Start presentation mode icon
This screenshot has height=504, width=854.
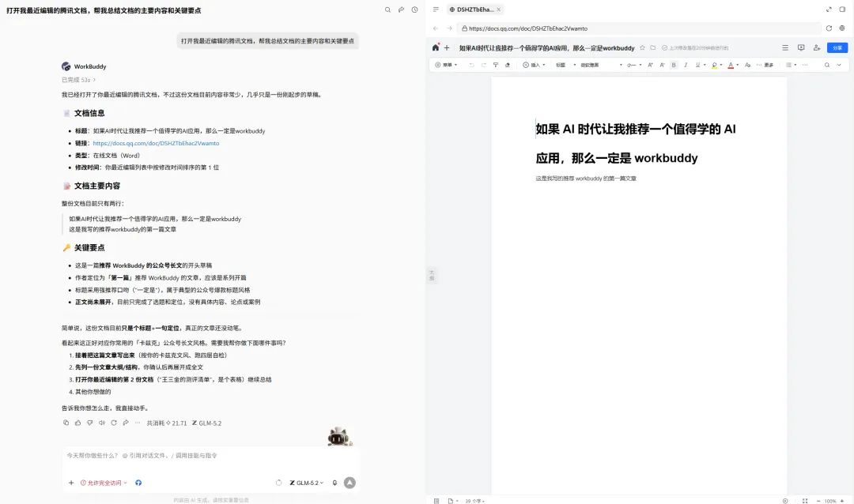coord(801,48)
